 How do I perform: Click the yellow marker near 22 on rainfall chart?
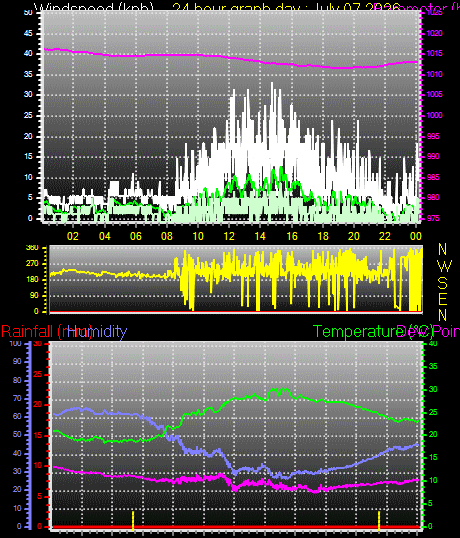pyautogui.click(x=379, y=521)
